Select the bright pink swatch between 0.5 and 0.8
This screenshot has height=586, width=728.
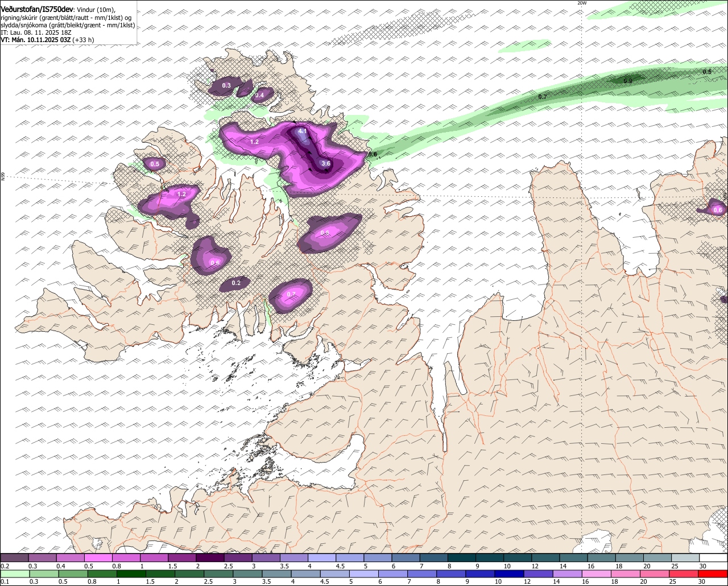[98, 558]
